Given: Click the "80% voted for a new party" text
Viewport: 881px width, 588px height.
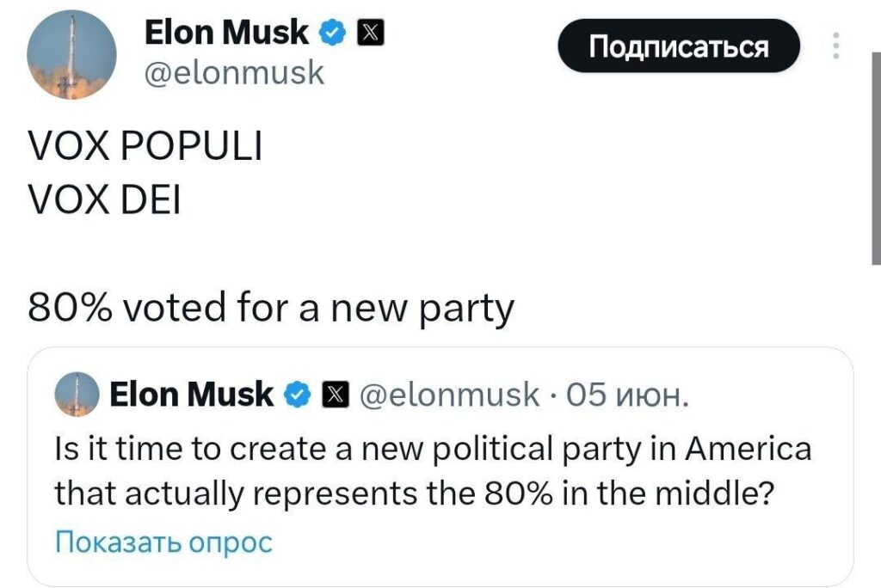Looking at the screenshot, I should 271,307.
